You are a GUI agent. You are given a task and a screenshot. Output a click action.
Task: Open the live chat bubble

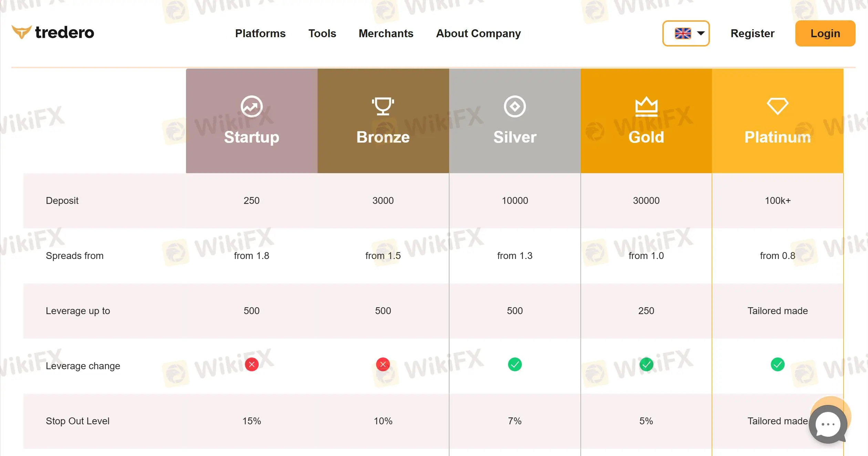click(828, 424)
